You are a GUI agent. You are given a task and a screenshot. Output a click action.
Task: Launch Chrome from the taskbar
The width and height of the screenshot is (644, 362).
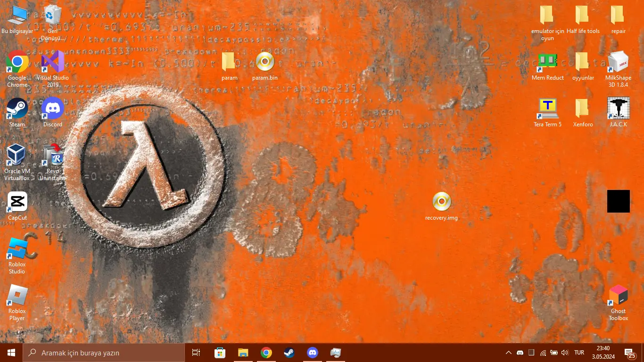click(x=266, y=353)
